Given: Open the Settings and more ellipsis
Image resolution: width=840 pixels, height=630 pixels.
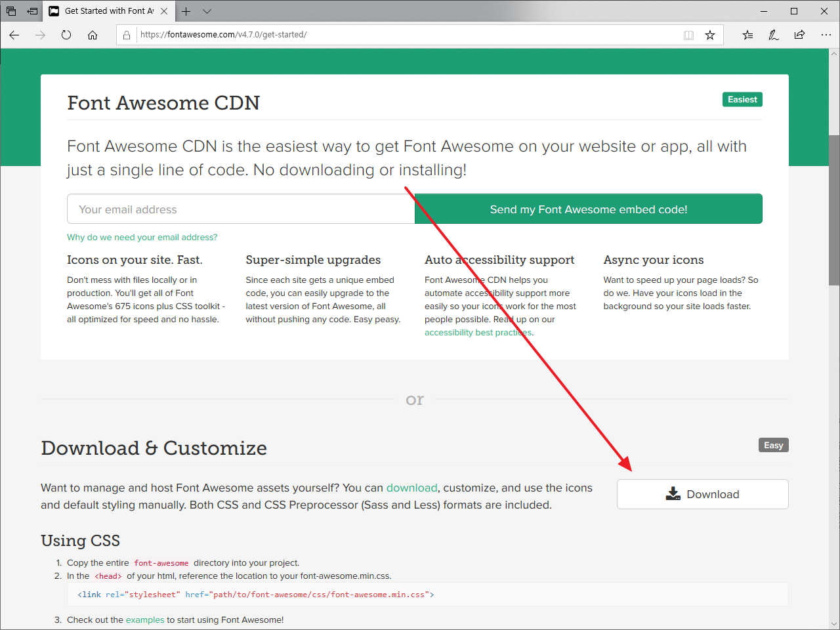Looking at the screenshot, I should coord(826,35).
